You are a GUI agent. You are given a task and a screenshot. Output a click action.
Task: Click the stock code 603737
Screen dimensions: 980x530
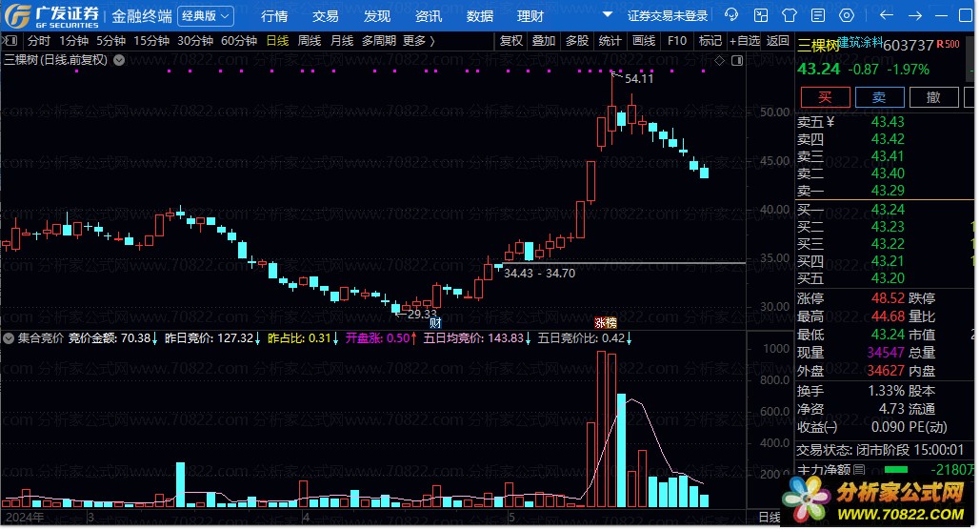[x=909, y=46]
